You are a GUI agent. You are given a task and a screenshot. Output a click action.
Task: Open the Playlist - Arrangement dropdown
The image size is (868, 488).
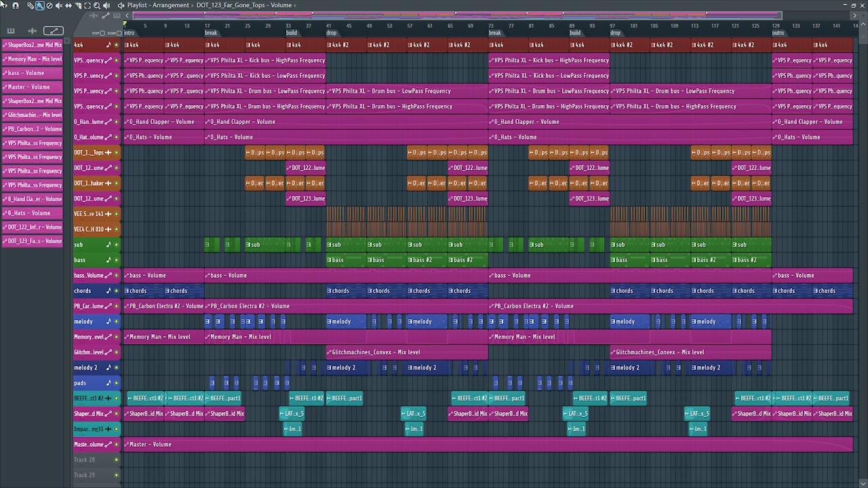coord(158,5)
